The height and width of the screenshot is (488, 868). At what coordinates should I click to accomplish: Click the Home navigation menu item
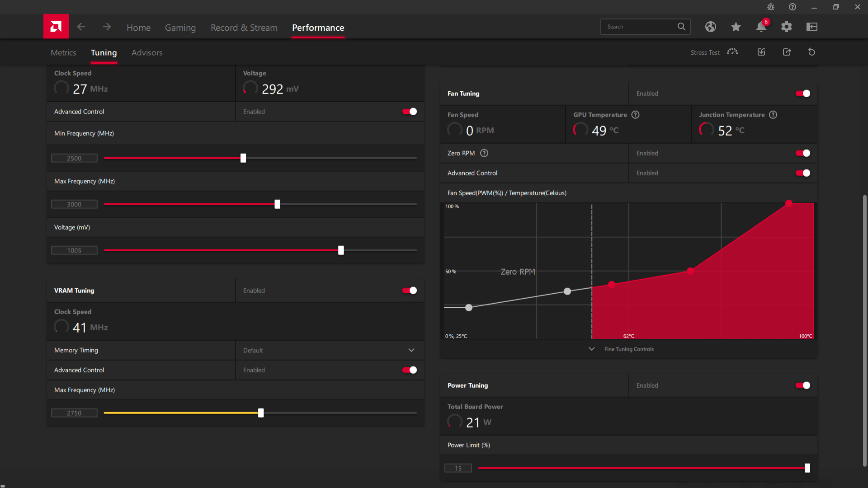click(x=139, y=28)
